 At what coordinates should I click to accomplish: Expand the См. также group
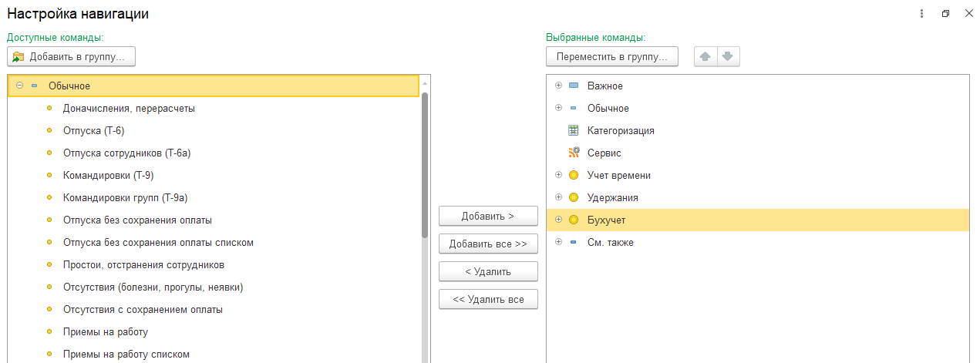(x=557, y=242)
